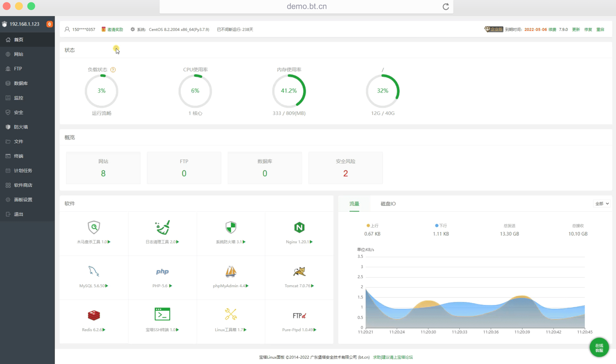Viewport: 616px width, 364px height.
Task: Click the MySQL 5.6.50 dolphin icon
Action: (x=94, y=271)
